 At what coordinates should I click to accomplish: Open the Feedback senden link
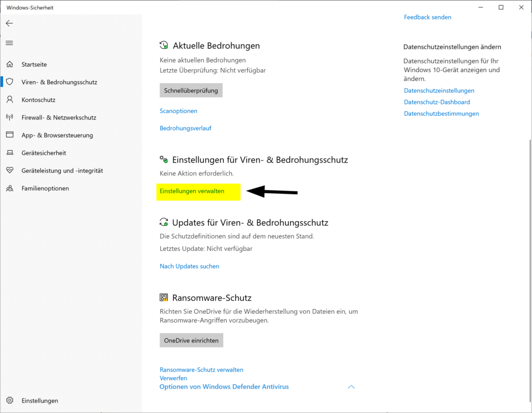click(428, 17)
